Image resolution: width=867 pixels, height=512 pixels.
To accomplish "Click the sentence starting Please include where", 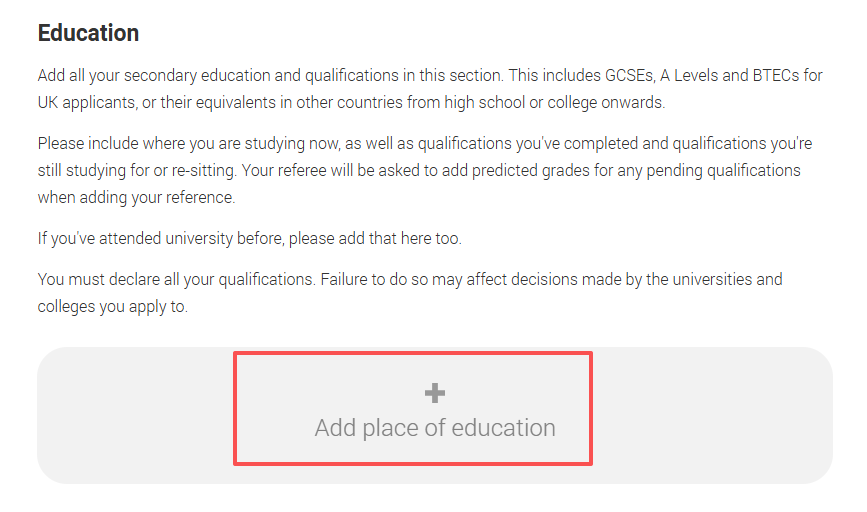I will [200, 144].
